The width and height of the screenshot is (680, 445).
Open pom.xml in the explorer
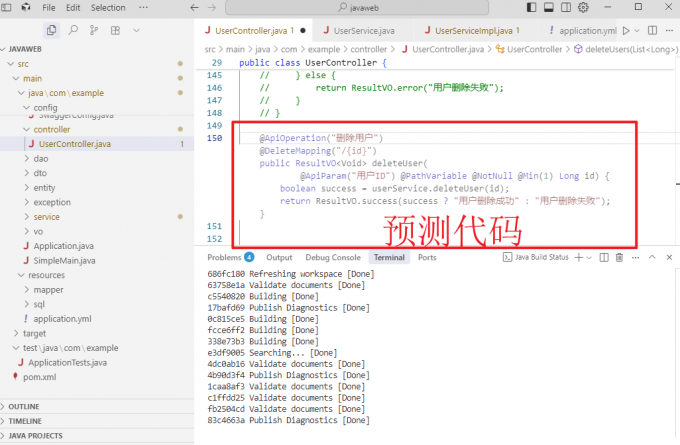(x=38, y=377)
